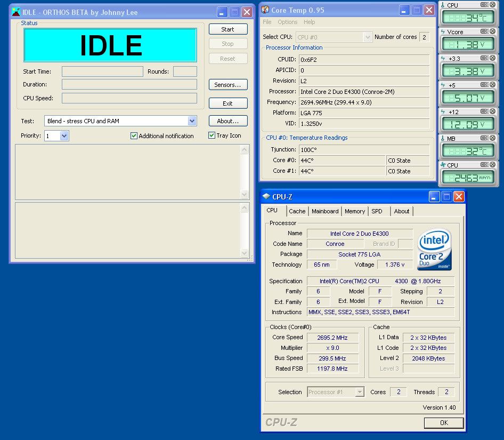Click the VID value 1.3250v in Core Temp

(364, 124)
